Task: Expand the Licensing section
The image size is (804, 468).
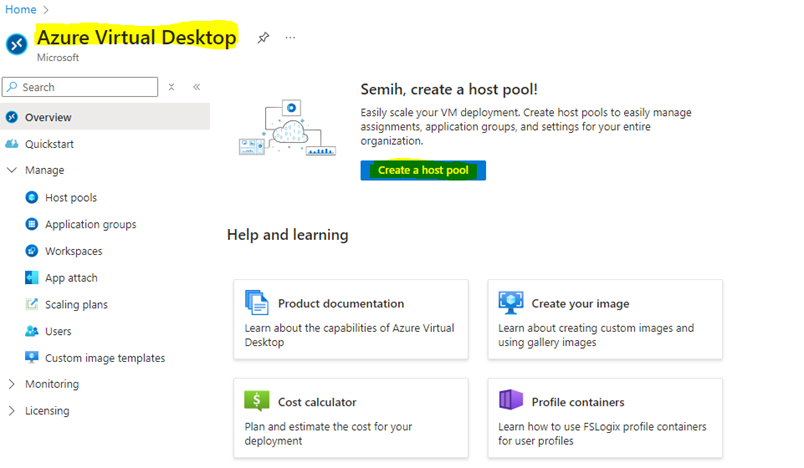Action: point(12,411)
